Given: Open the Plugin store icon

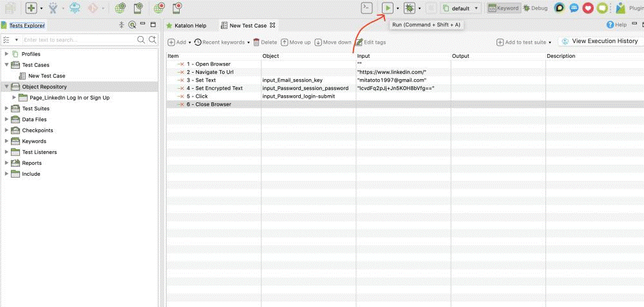Looking at the screenshot, I should point(621,8).
